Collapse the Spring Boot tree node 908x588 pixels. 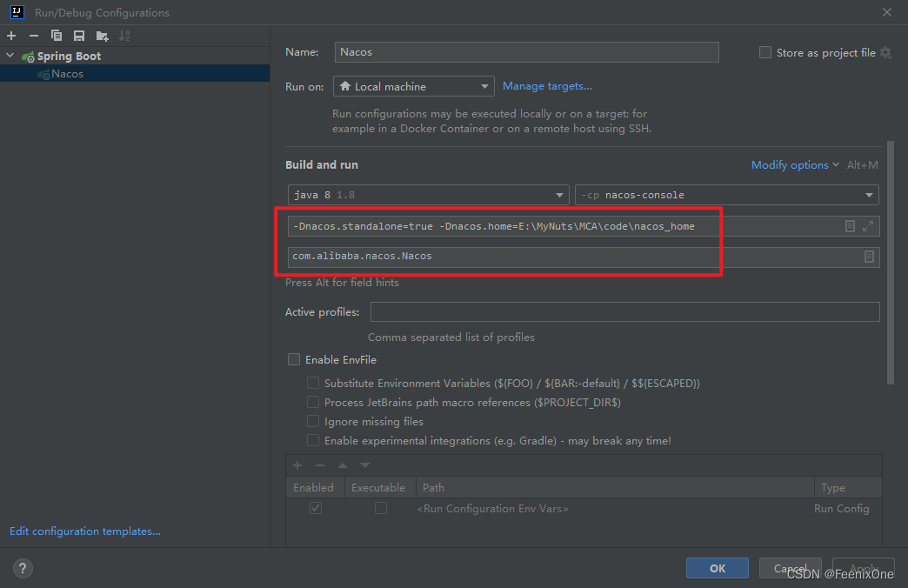pyautogui.click(x=10, y=56)
